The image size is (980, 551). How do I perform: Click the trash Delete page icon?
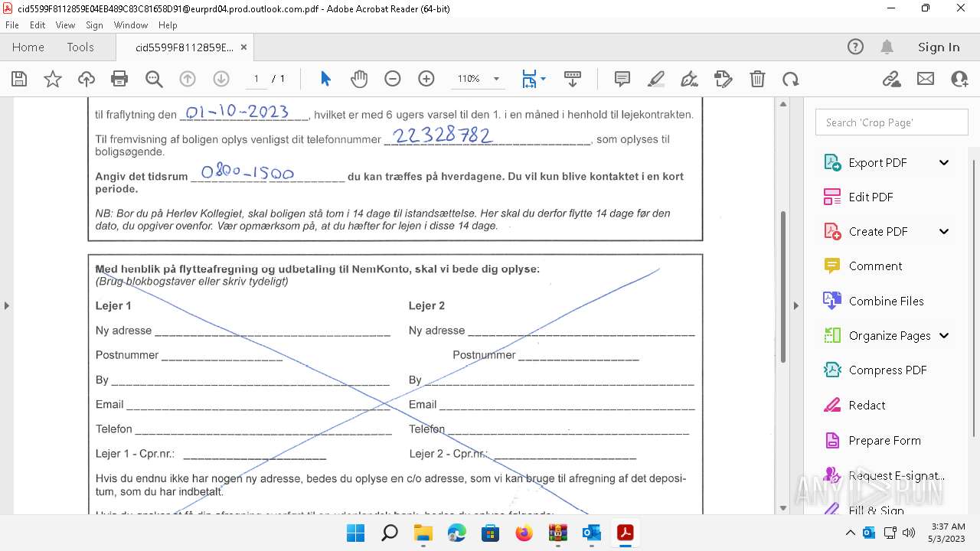point(757,79)
